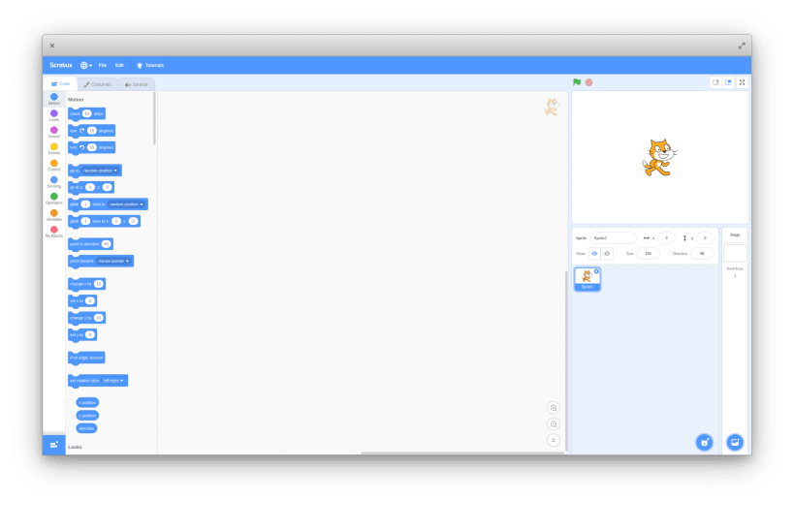Reset workspace zoom with equals icon

tap(554, 440)
